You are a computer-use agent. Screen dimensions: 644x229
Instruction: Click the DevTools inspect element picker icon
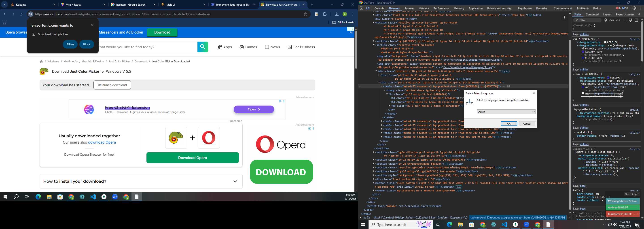tap(361, 8)
